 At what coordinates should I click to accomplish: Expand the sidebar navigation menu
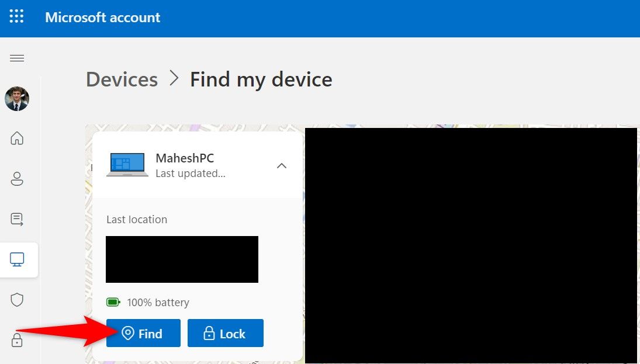16,57
